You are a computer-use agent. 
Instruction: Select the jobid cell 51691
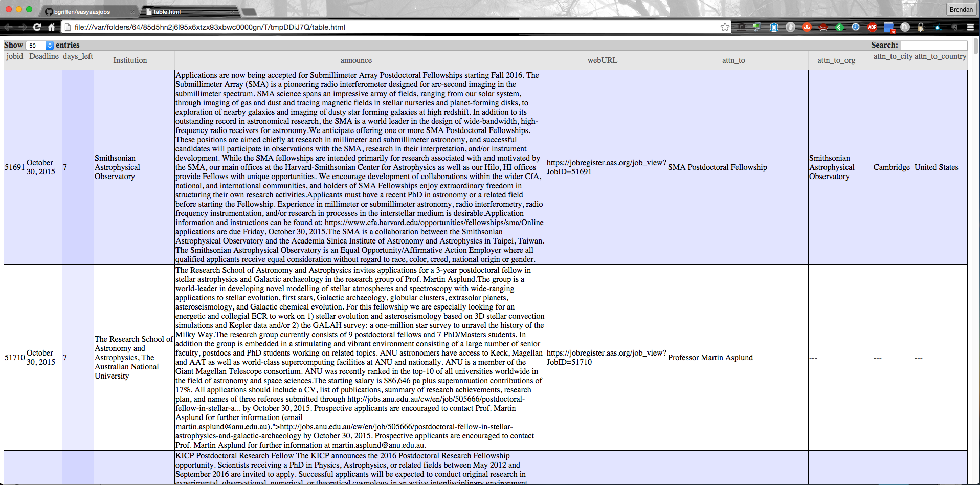coord(15,167)
